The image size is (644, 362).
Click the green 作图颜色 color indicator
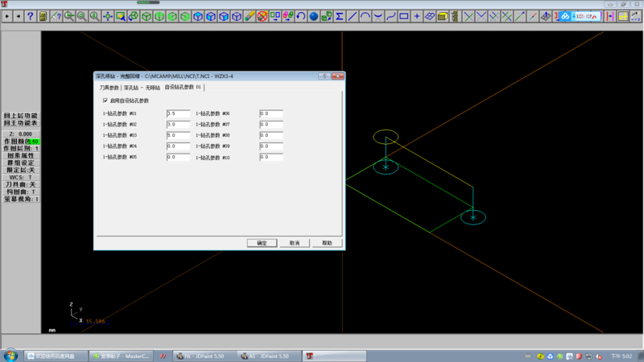click(35, 142)
